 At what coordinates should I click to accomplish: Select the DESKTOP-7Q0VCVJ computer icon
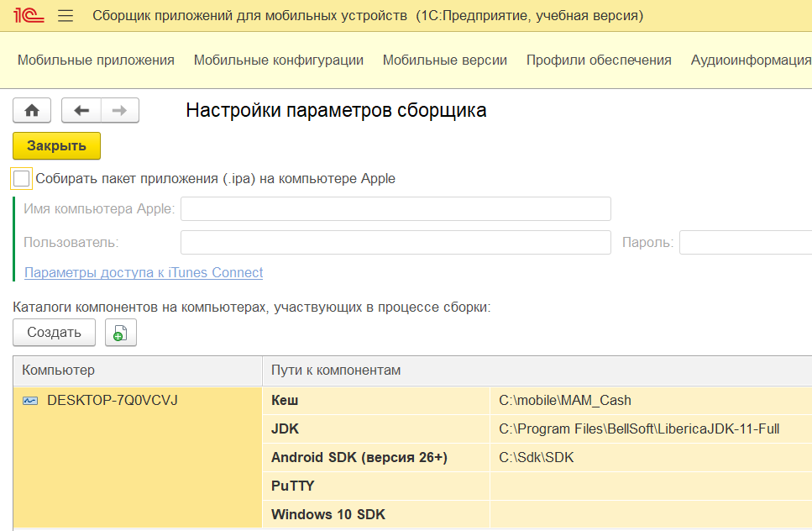(x=30, y=401)
